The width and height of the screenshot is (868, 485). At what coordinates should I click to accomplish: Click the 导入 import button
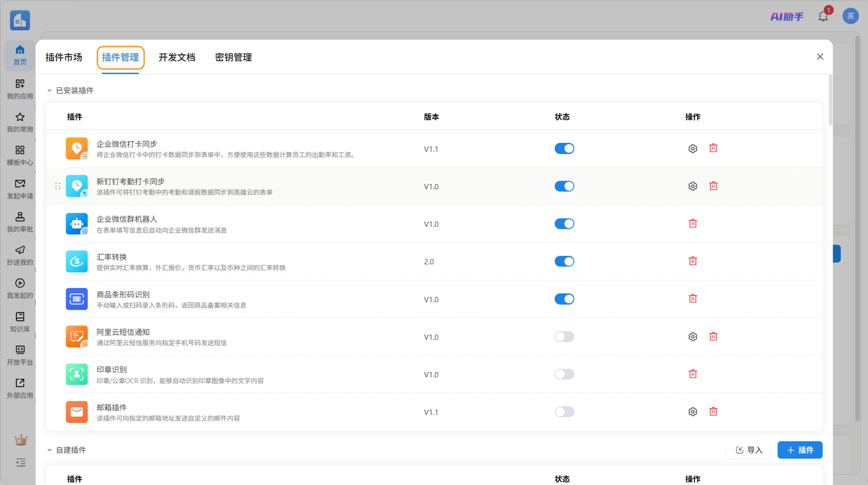749,450
